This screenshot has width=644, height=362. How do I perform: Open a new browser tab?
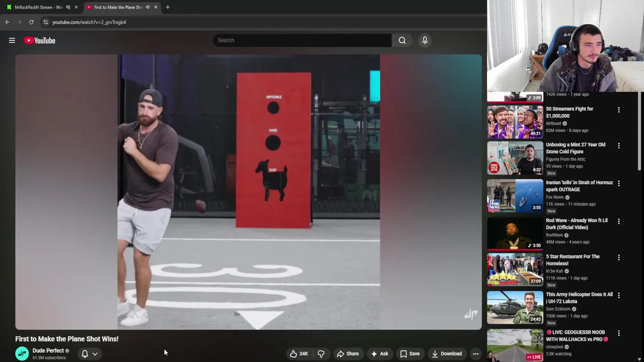pyautogui.click(x=168, y=7)
